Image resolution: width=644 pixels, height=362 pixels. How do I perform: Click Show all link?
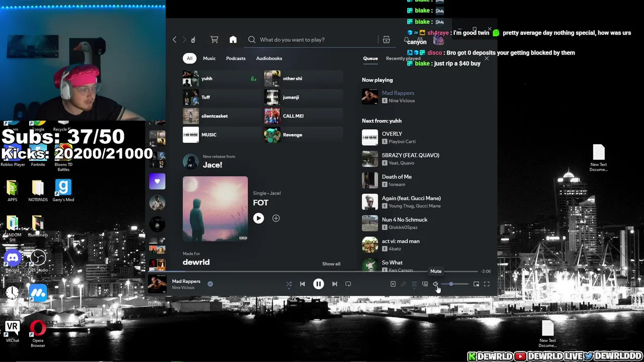tap(331, 264)
